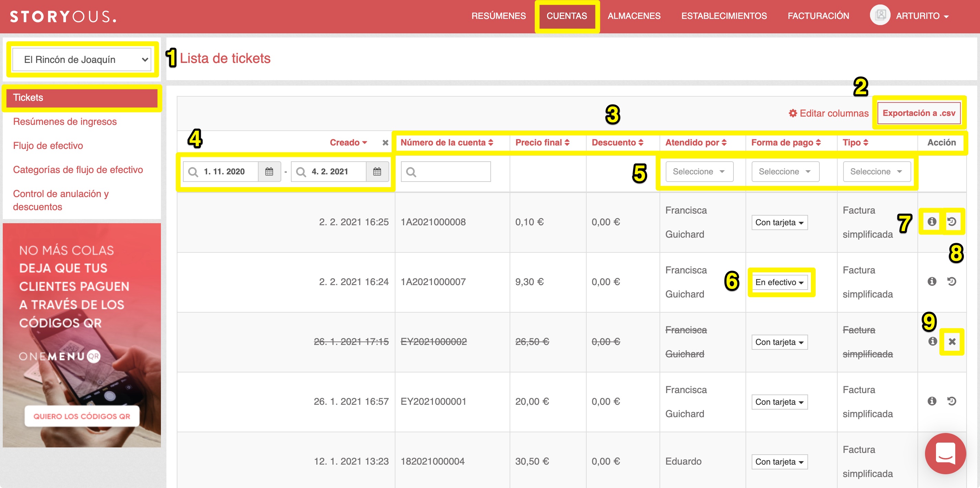Viewport: 980px width, 488px height.
Task: Open Cuentas top navigation tab
Action: pos(566,16)
